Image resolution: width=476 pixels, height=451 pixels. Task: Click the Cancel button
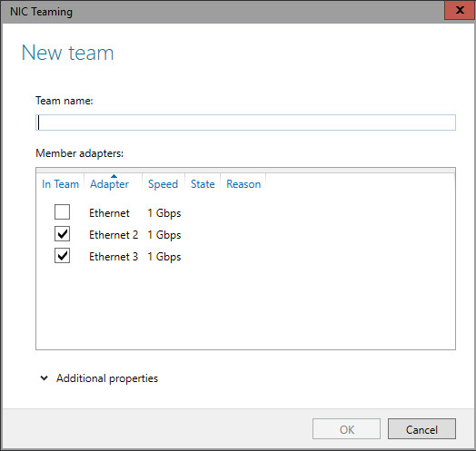[421, 429]
